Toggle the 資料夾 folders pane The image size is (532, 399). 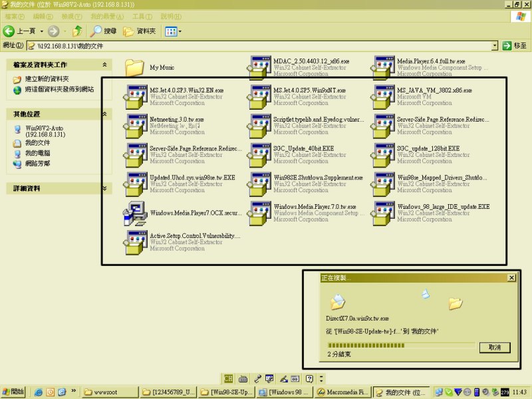(140, 31)
